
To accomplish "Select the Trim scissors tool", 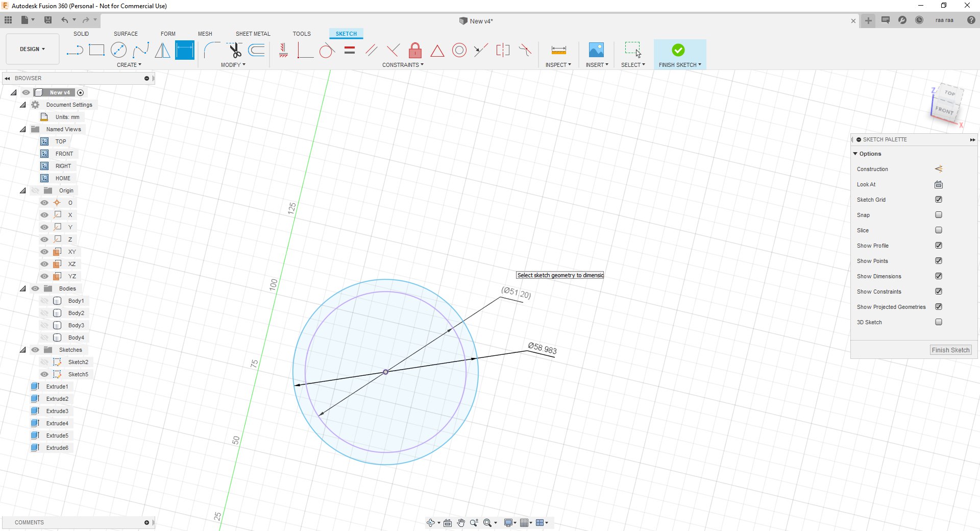I will (x=234, y=50).
